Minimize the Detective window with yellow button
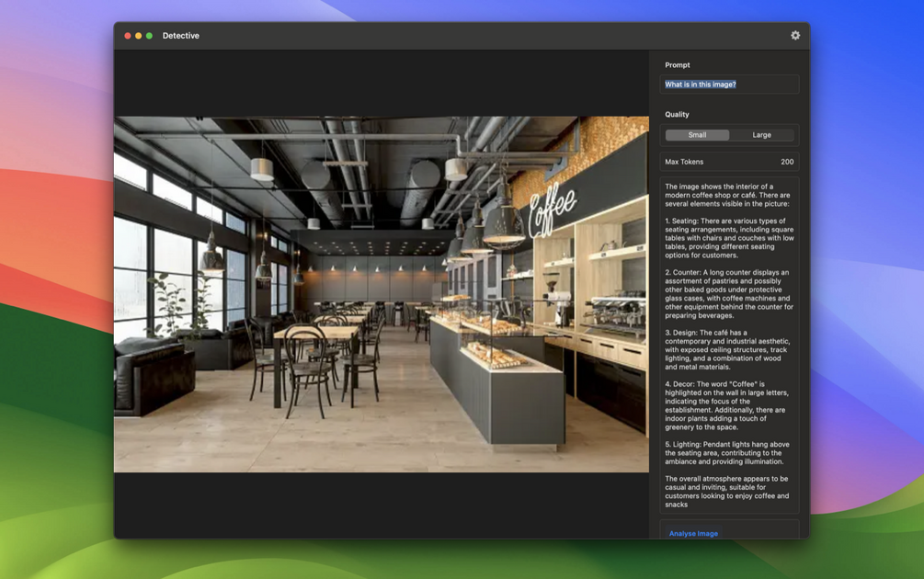The width and height of the screenshot is (924, 579). pos(139,36)
